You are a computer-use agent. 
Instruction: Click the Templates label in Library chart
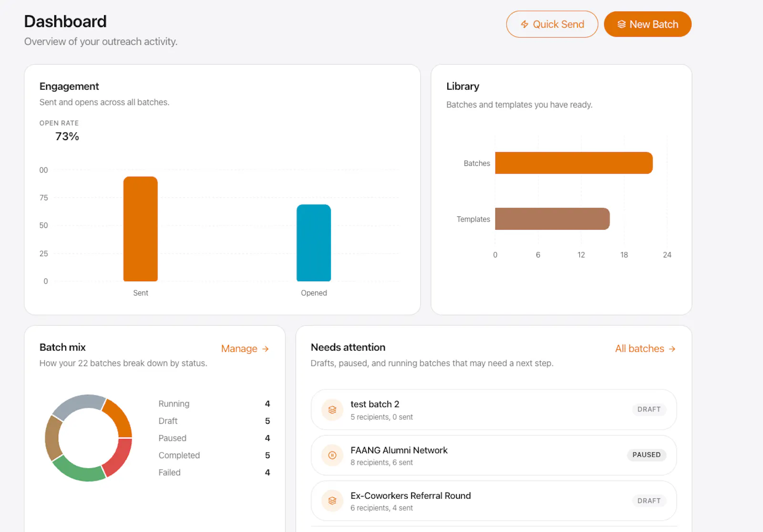tap(473, 219)
